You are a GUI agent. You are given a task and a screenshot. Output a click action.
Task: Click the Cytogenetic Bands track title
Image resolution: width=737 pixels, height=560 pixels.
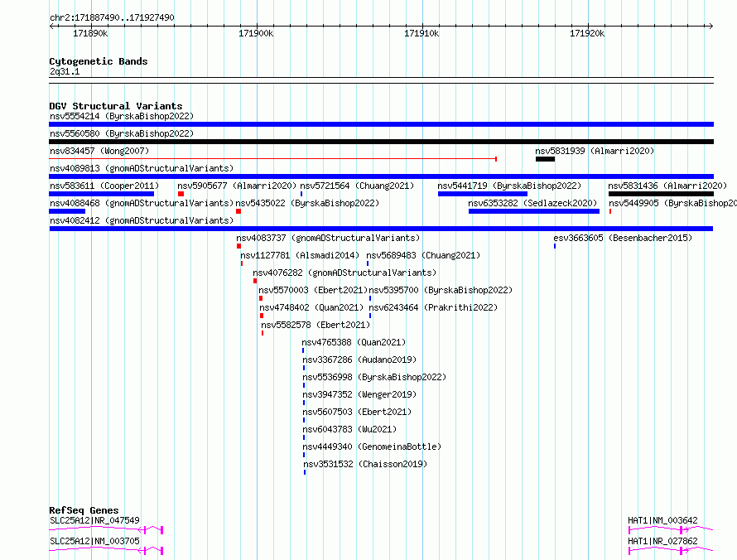coord(99,61)
